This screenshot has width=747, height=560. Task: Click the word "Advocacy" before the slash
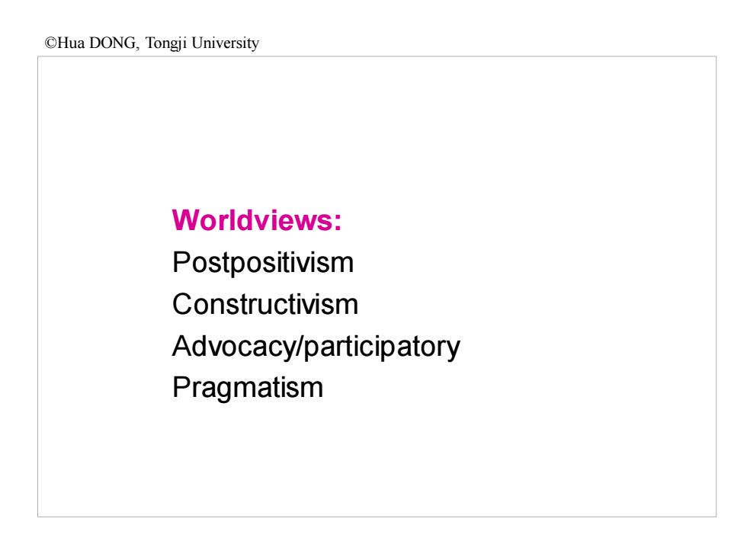coord(233,347)
